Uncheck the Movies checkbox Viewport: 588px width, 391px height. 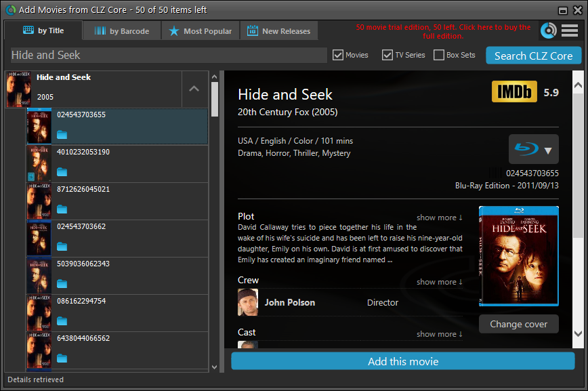339,55
